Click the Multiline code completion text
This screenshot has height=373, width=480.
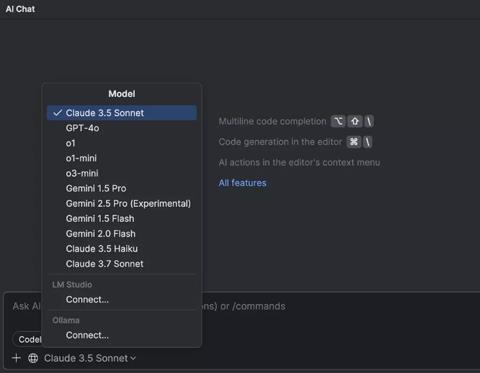click(x=272, y=121)
